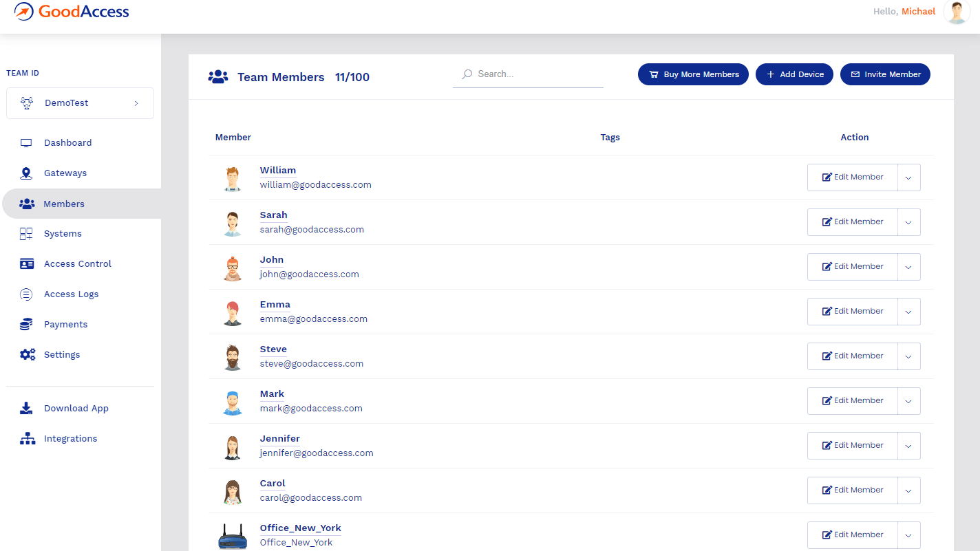Click the Download App icon
The image size is (980, 551).
pyautogui.click(x=26, y=408)
